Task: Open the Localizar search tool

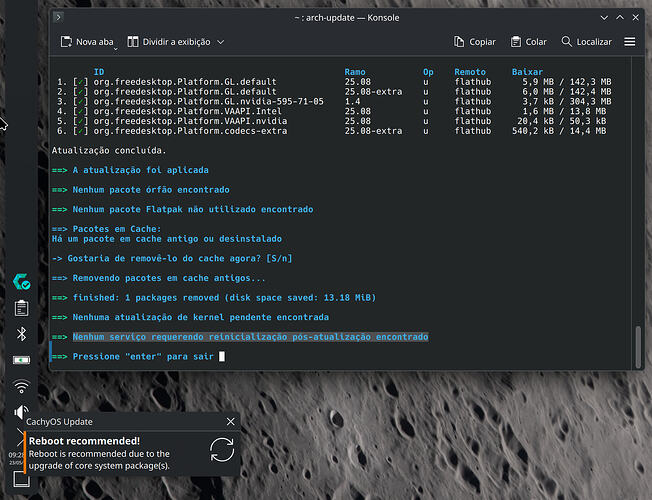Action: pyautogui.click(x=586, y=42)
